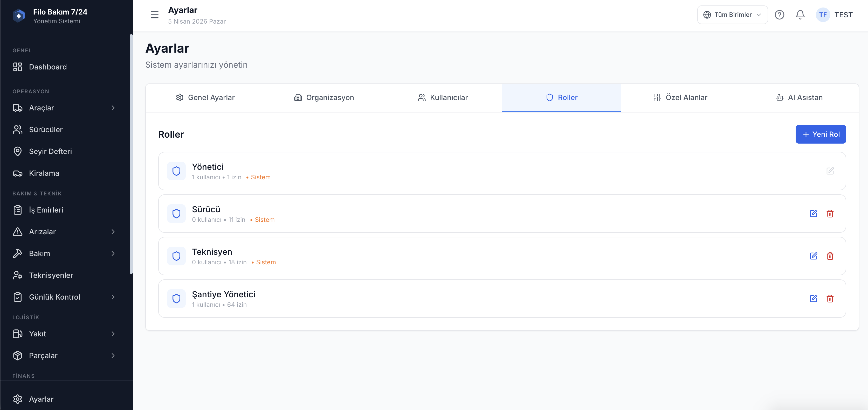
Task: Edit the Sürücü role
Action: (814, 213)
